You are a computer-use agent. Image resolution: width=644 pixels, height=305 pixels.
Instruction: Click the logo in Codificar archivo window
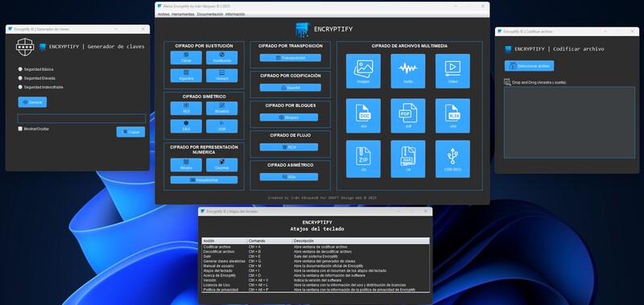click(508, 49)
